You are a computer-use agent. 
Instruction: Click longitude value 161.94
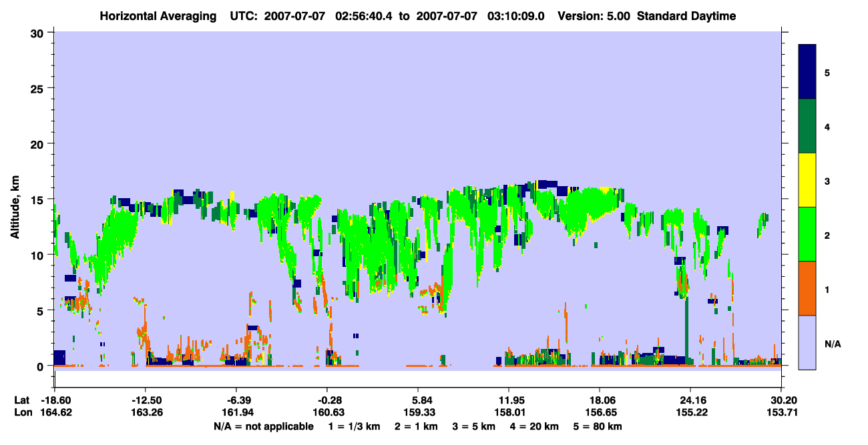coord(236,412)
